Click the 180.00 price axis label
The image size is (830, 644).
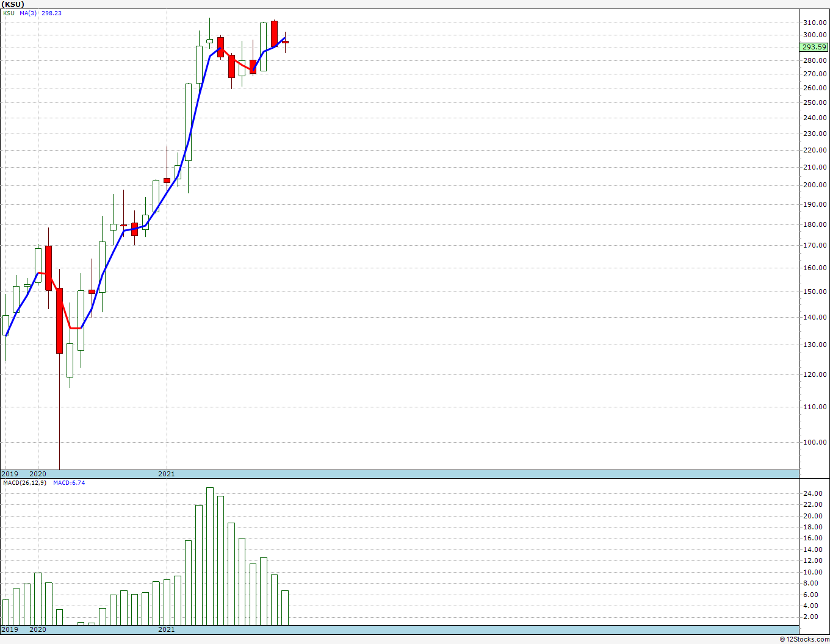coord(815,224)
